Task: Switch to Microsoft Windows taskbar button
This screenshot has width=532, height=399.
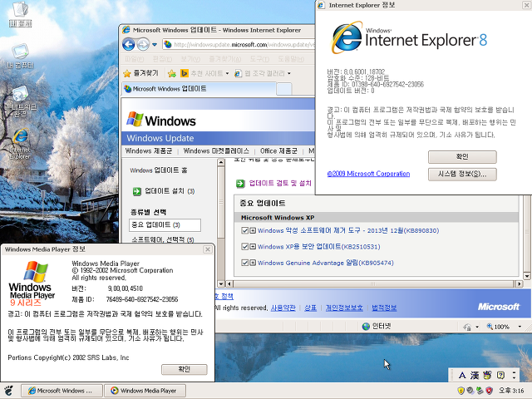Action: 62,391
